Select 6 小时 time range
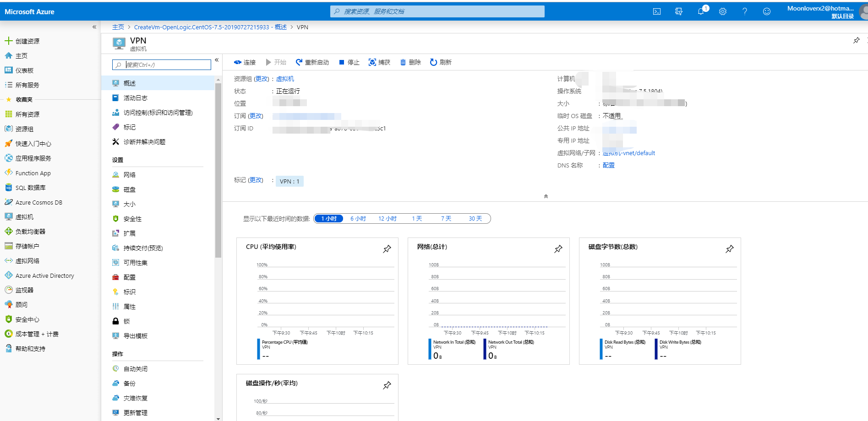The height and width of the screenshot is (421, 868). [x=358, y=219]
